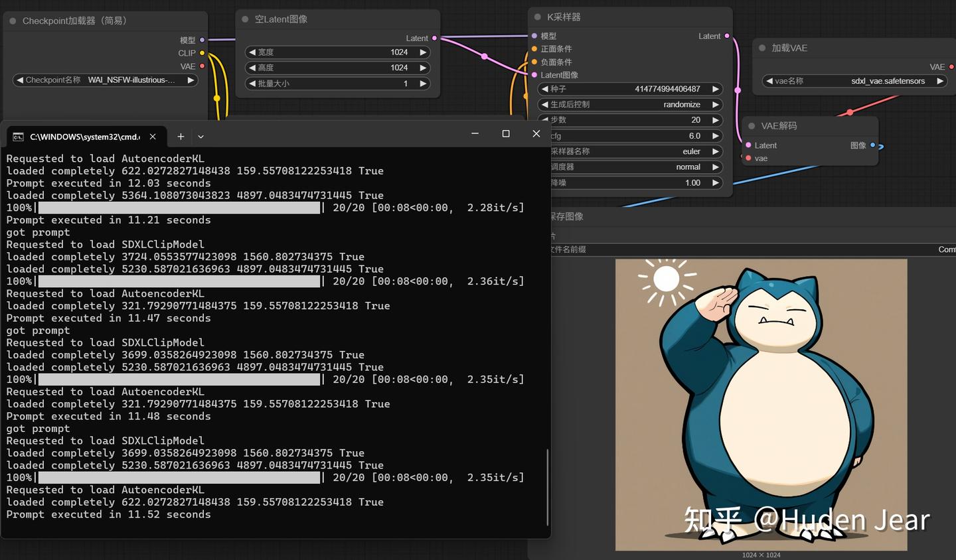The image size is (956, 560).
Task: Click the 'Prompt executed in 12.03 seconds' line
Action: (x=108, y=183)
